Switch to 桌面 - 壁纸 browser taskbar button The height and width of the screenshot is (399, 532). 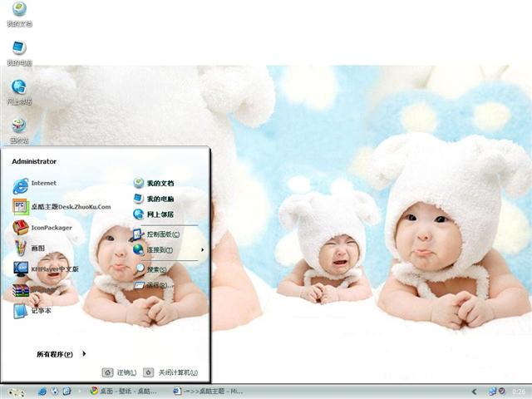click(x=123, y=392)
